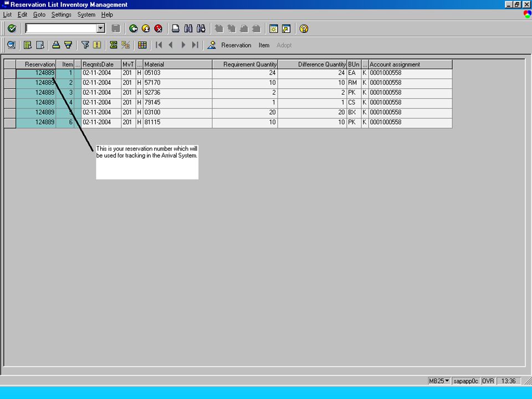This screenshot has width=532, height=399.
Task: Click account 0001000558 in row 81115
Action: (x=411, y=122)
